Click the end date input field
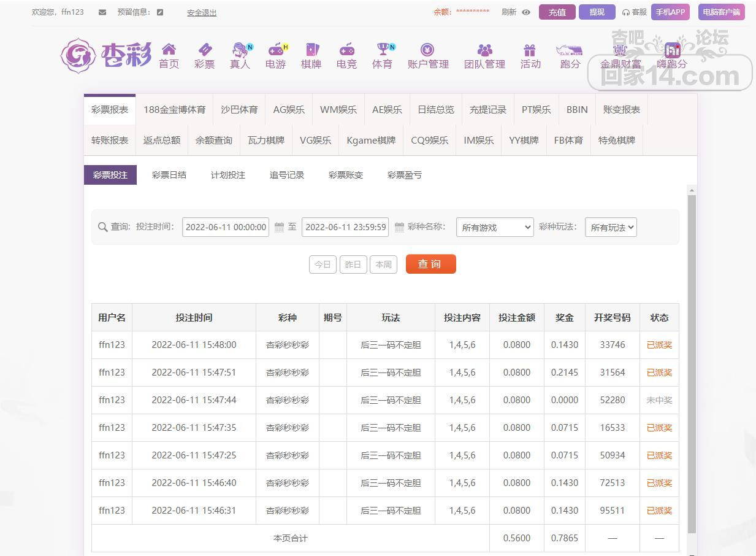 click(x=345, y=228)
